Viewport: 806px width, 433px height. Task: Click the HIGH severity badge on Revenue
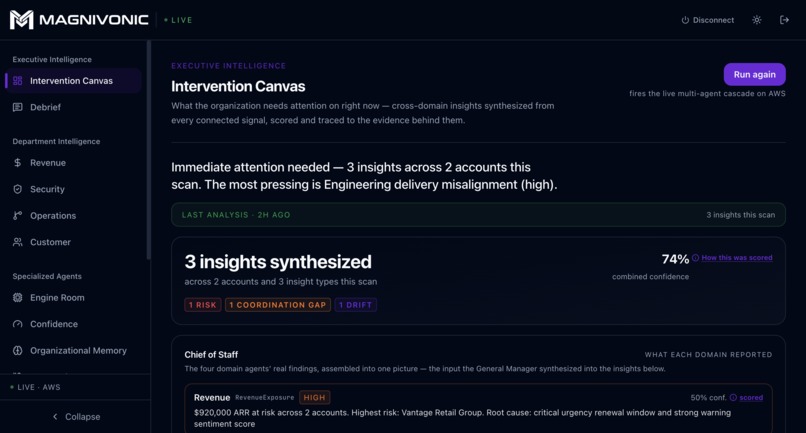[x=314, y=398]
